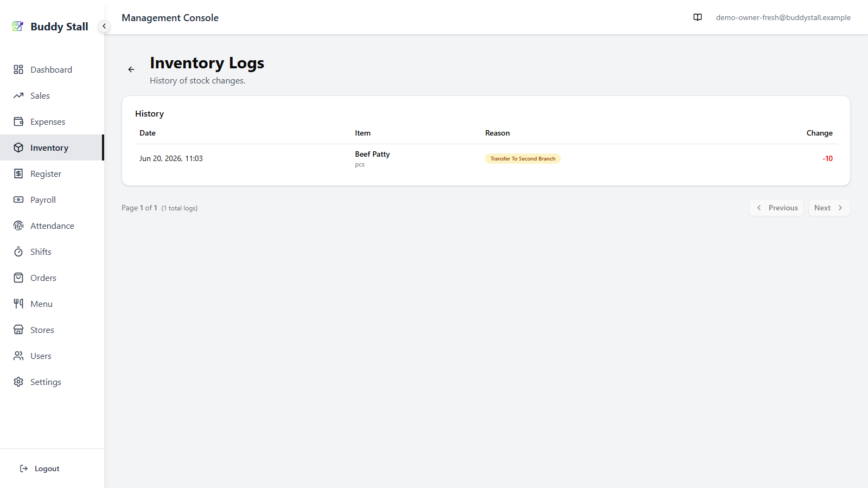The image size is (868, 488).
Task: Click the Logout button label
Action: (x=47, y=468)
